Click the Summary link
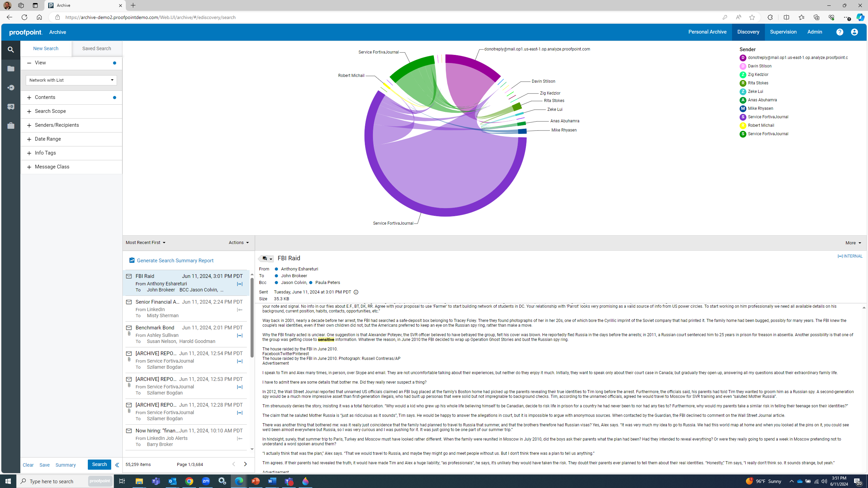 [x=66, y=465]
